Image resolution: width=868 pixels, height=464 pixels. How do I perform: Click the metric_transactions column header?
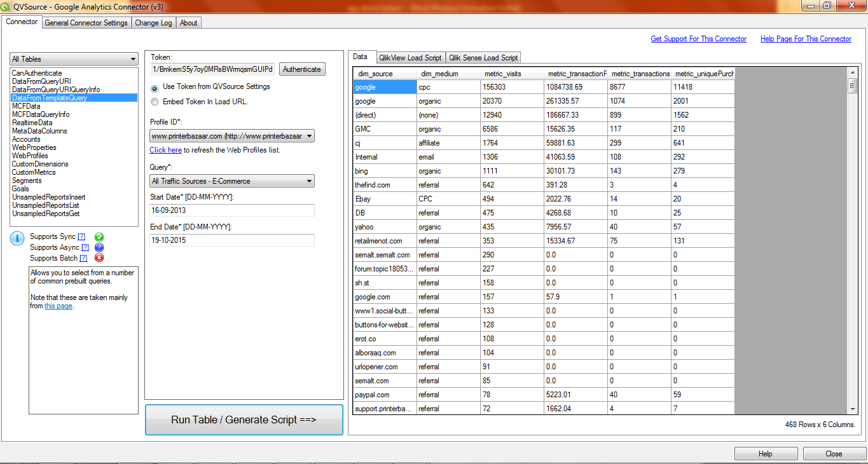pos(639,74)
